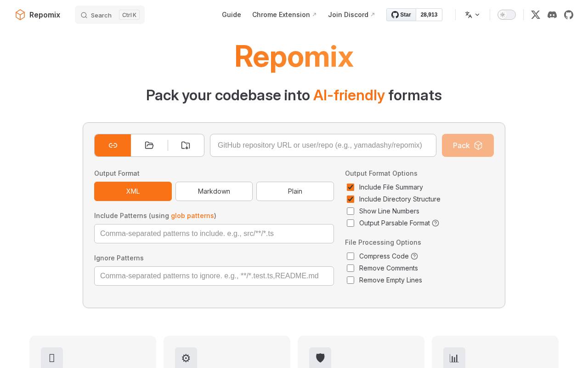Open the Guide nav item
The height and width of the screenshot is (368, 588).
232,15
